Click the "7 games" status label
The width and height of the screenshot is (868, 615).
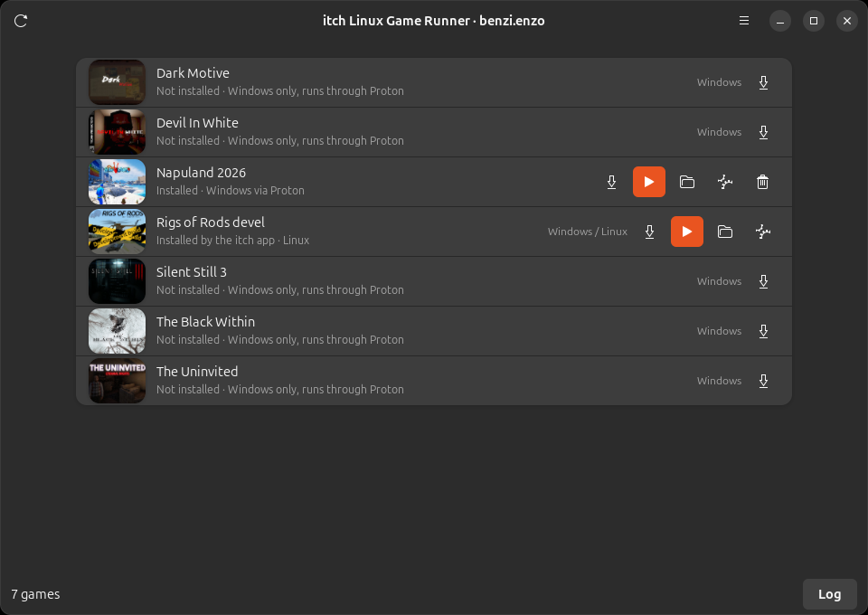coord(35,594)
